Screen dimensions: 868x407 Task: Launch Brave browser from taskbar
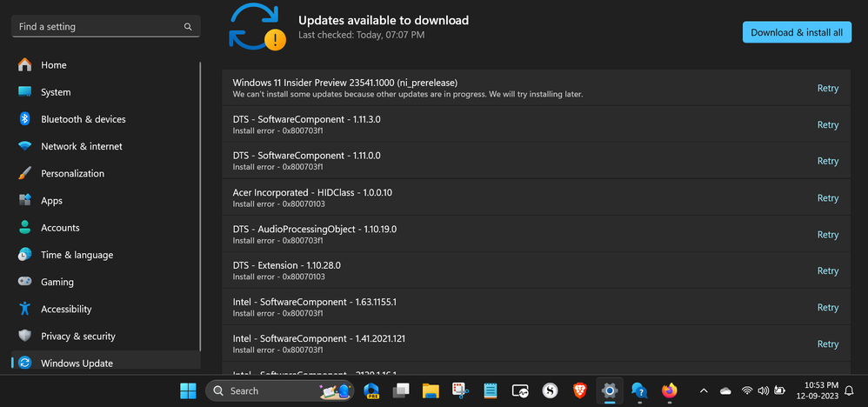(x=579, y=391)
